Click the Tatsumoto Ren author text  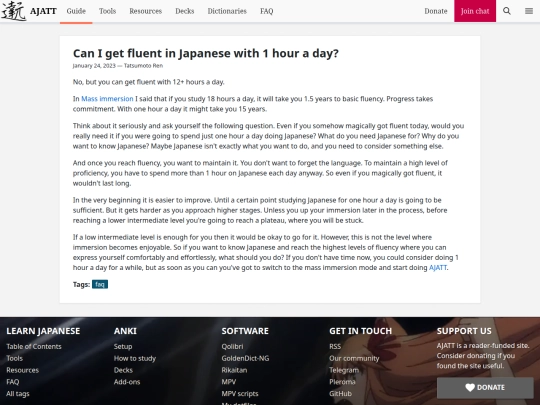(143, 65)
